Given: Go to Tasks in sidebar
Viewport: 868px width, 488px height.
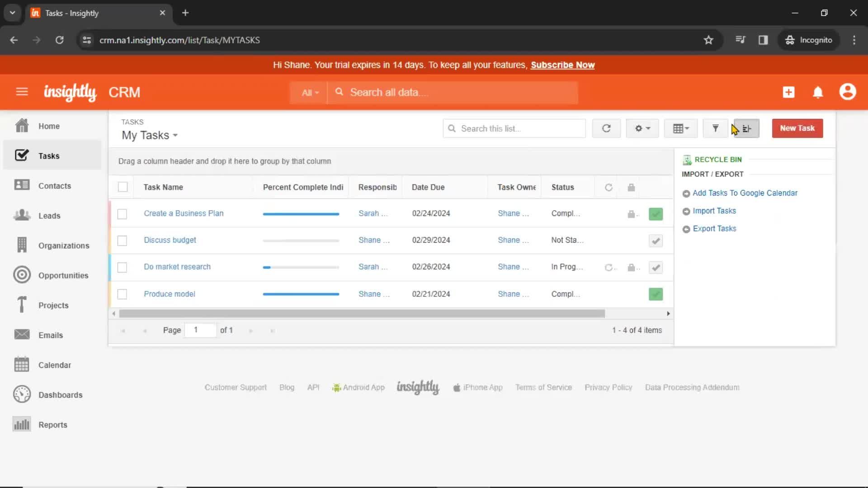Looking at the screenshot, I should point(52,155).
